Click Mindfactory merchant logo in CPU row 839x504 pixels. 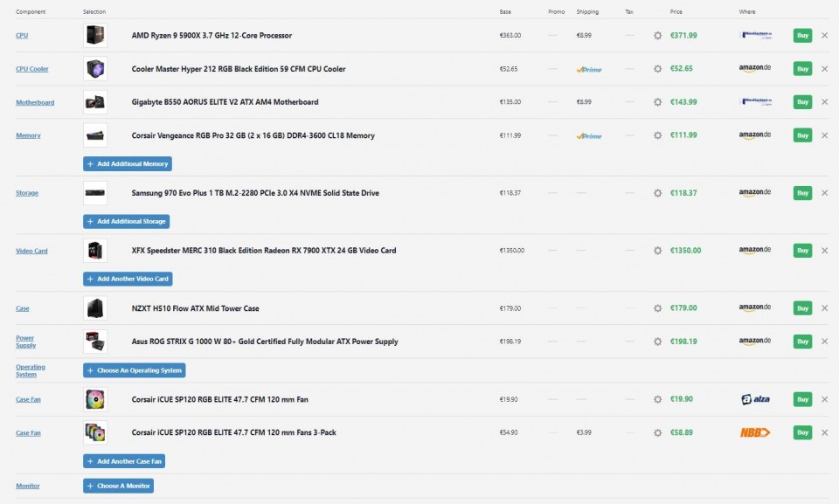pos(755,35)
